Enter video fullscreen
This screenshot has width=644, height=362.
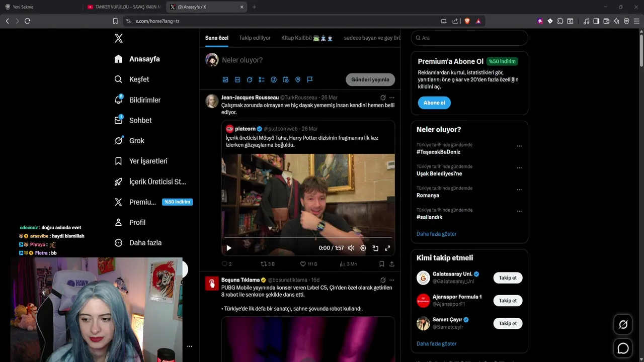pos(387,248)
